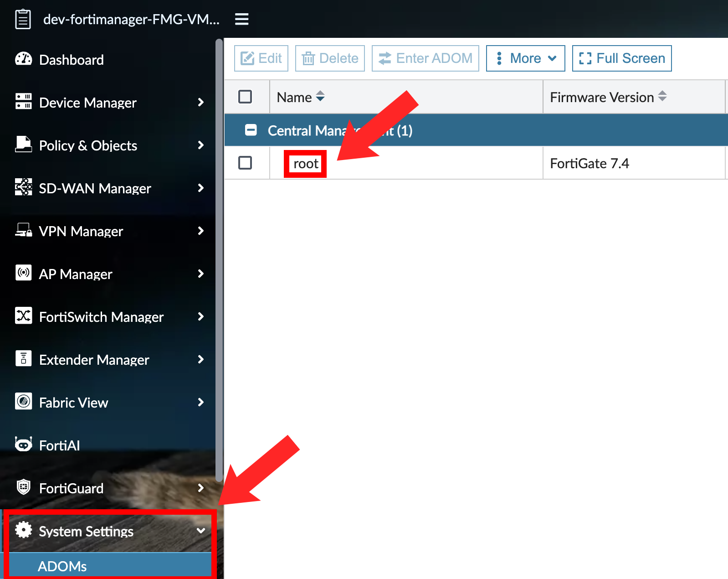
Task: Select ADOMs under System Settings
Action: 62,566
